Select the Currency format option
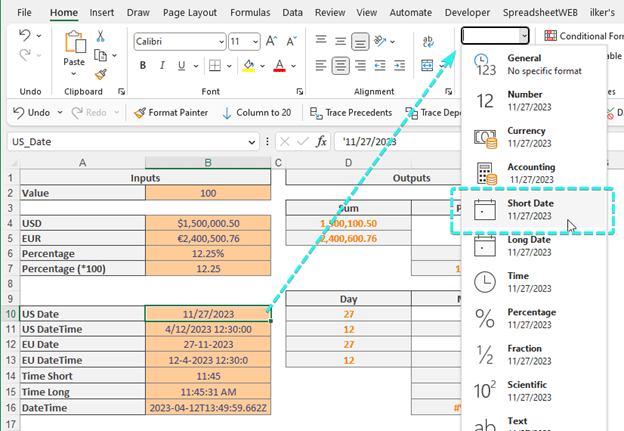 click(534, 137)
